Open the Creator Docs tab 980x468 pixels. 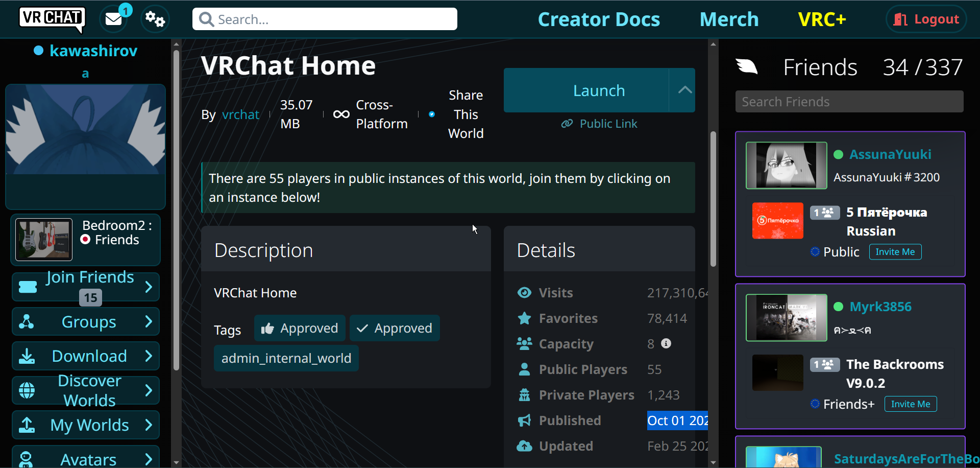point(599,19)
